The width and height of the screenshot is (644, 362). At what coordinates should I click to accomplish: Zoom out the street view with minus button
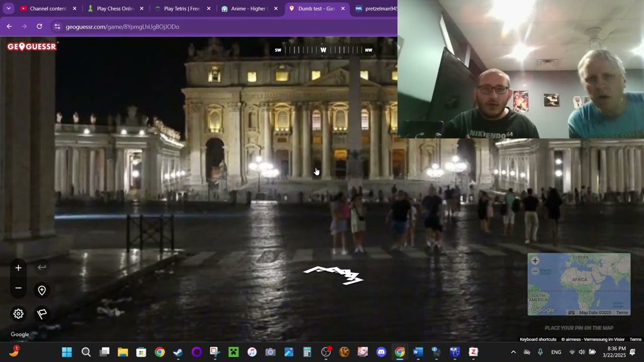click(18, 288)
